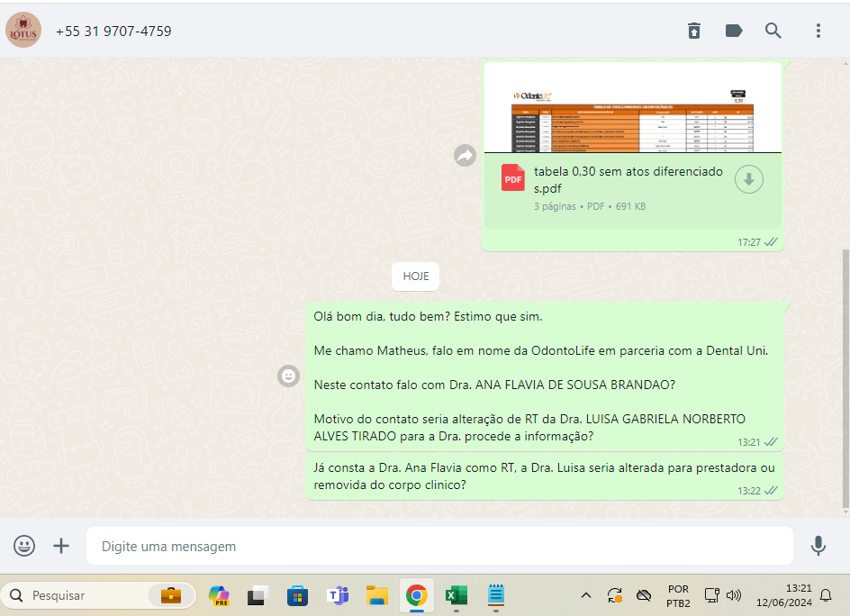Forward the PDF using the arrow icon

click(465, 156)
